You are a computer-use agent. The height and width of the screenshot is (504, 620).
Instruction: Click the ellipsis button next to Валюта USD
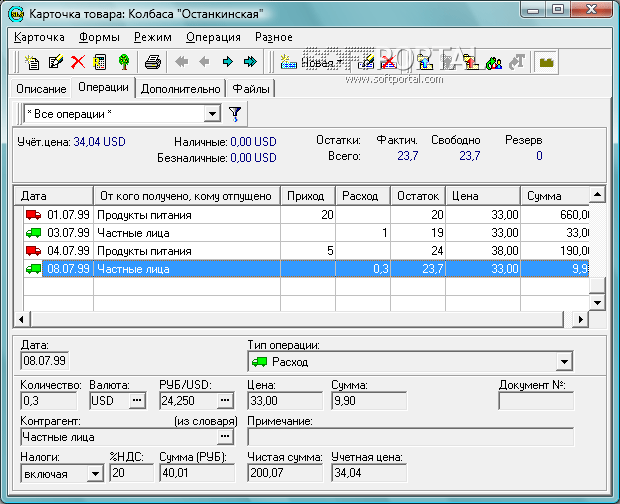137,400
